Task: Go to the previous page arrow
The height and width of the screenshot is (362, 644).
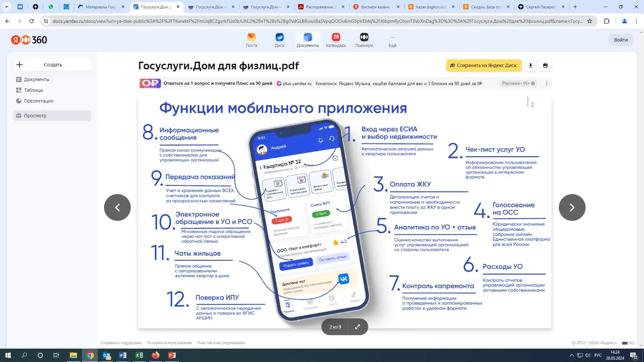Action: [117, 207]
